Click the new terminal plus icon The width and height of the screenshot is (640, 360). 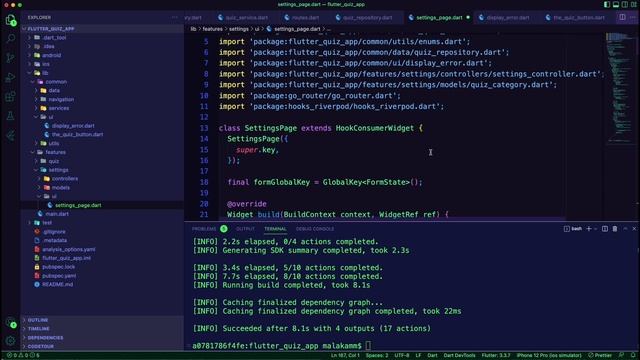coord(589,229)
